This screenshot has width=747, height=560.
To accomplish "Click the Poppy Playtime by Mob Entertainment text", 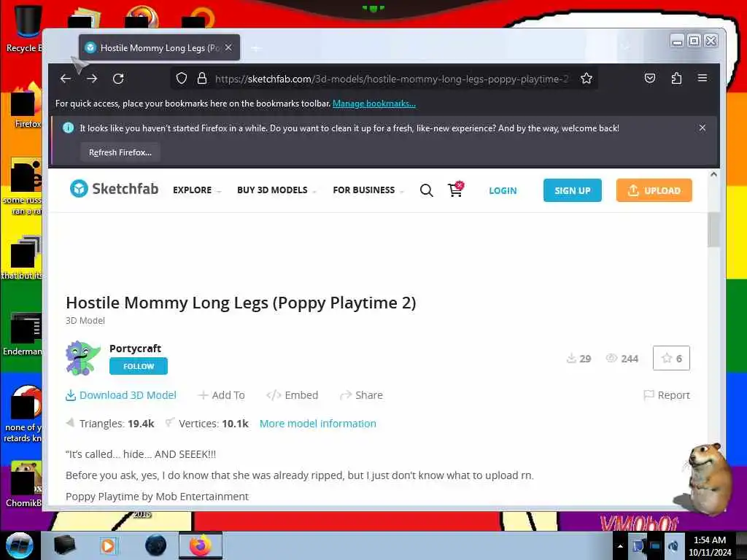I will tap(158, 496).
